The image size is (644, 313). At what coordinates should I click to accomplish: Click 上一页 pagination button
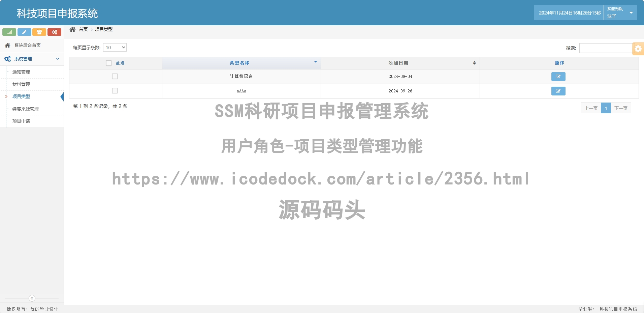pos(591,108)
